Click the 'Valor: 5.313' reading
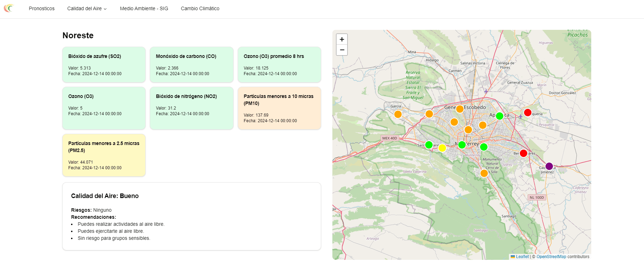This screenshot has width=644, height=276. pyautogui.click(x=79, y=68)
